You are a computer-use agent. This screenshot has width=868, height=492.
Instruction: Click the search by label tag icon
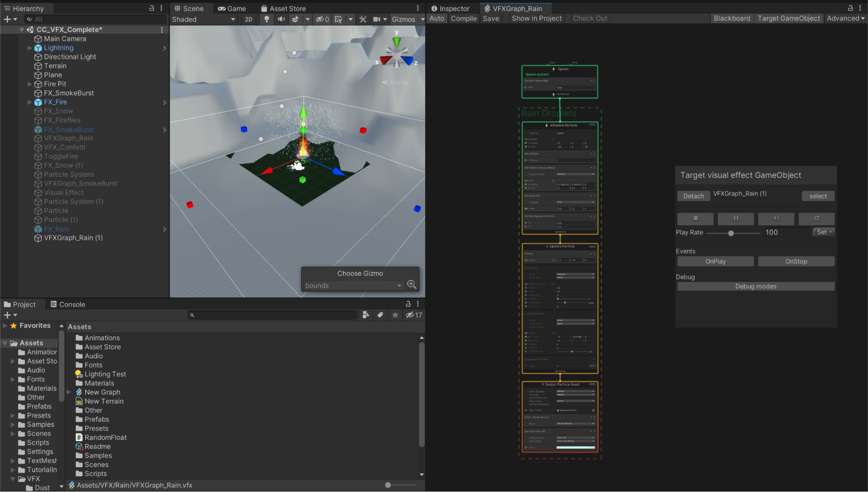380,315
